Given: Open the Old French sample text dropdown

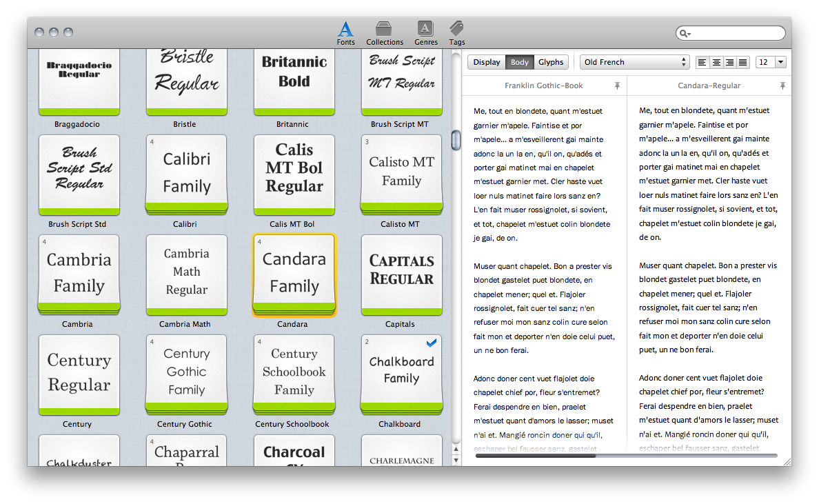Looking at the screenshot, I should (635, 62).
